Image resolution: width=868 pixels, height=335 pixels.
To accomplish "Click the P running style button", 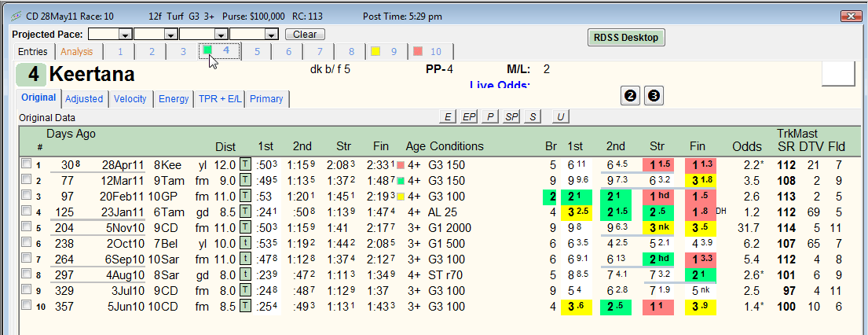I will pos(489,117).
